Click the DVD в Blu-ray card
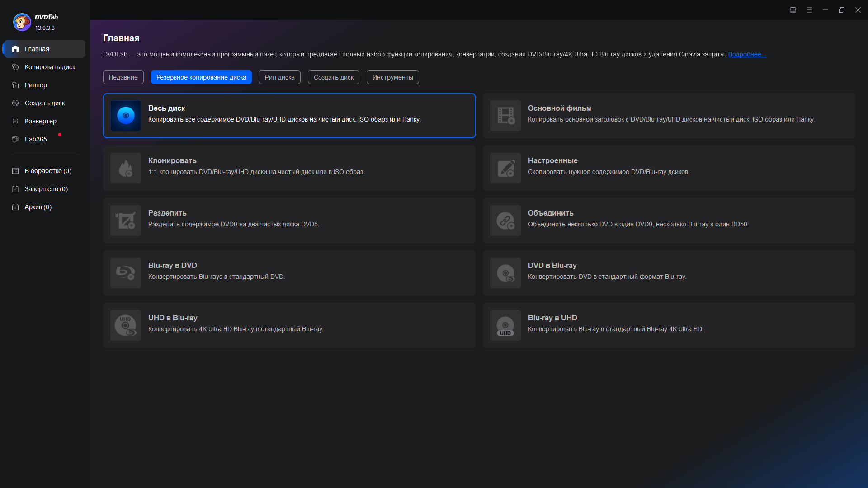 tap(668, 273)
